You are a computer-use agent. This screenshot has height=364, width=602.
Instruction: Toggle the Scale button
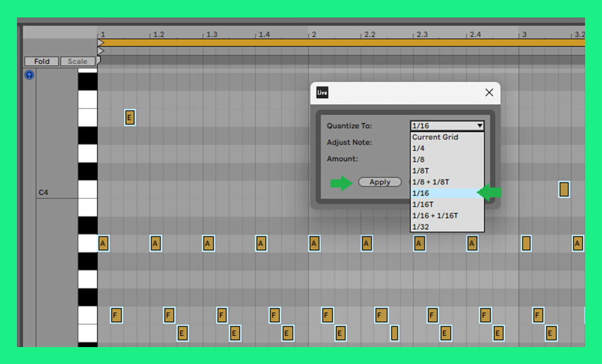coord(77,62)
